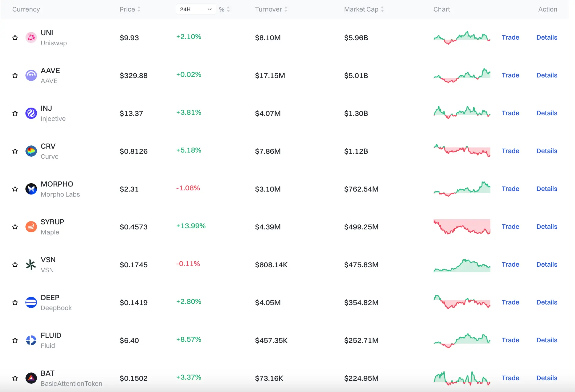Trade MORPHO
The height and width of the screenshot is (392, 575).
510,189
